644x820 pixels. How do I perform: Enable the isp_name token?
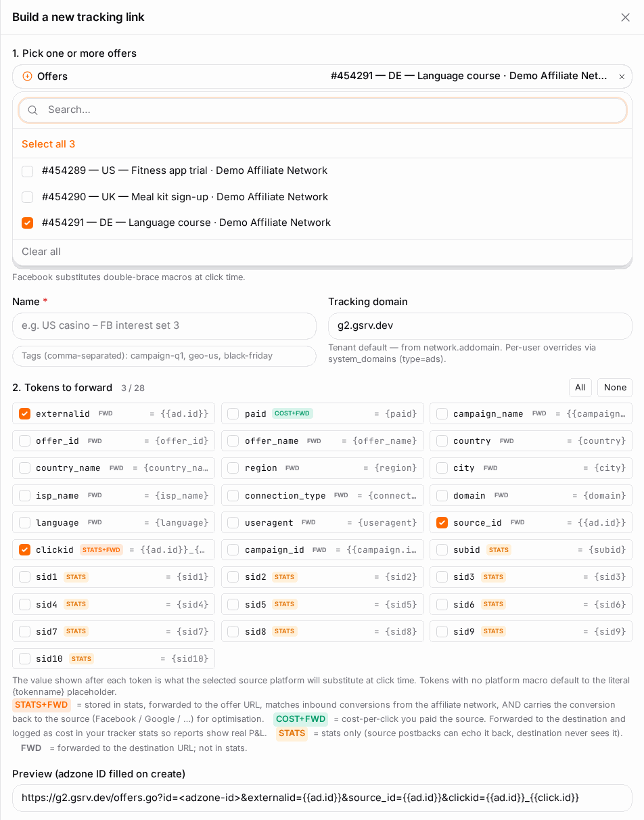tap(25, 495)
